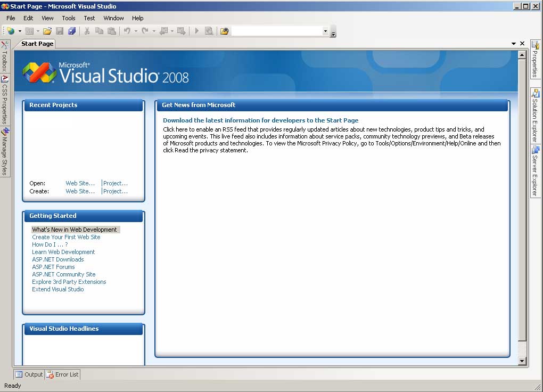This screenshot has width=543, height=392.
Task: Expand the Add New Item dropdown arrow
Action: 38,31
